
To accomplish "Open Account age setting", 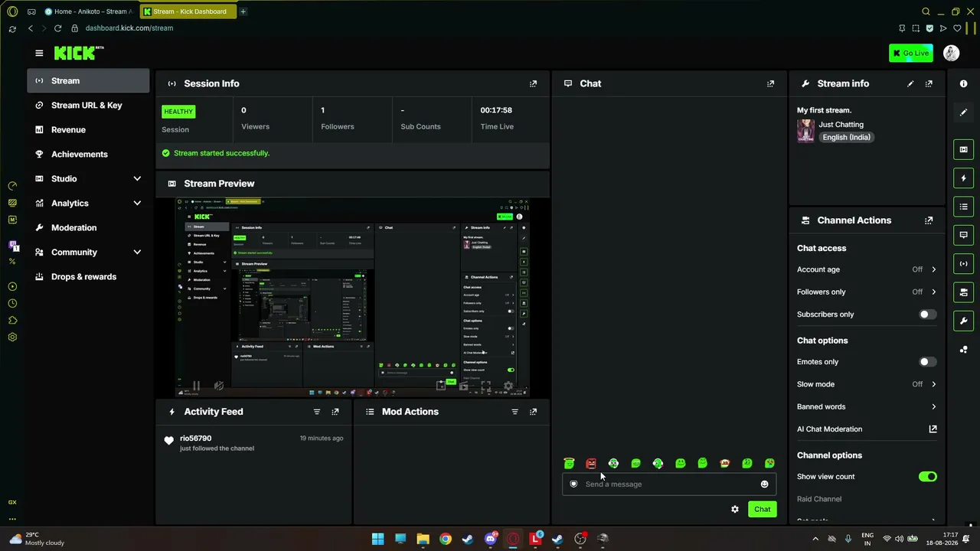I will [867, 269].
